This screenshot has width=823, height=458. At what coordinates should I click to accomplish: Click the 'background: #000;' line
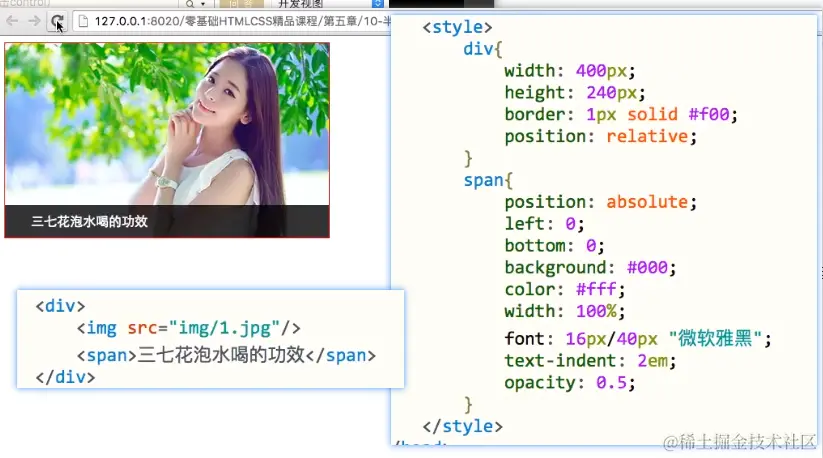tap(590, 268)
